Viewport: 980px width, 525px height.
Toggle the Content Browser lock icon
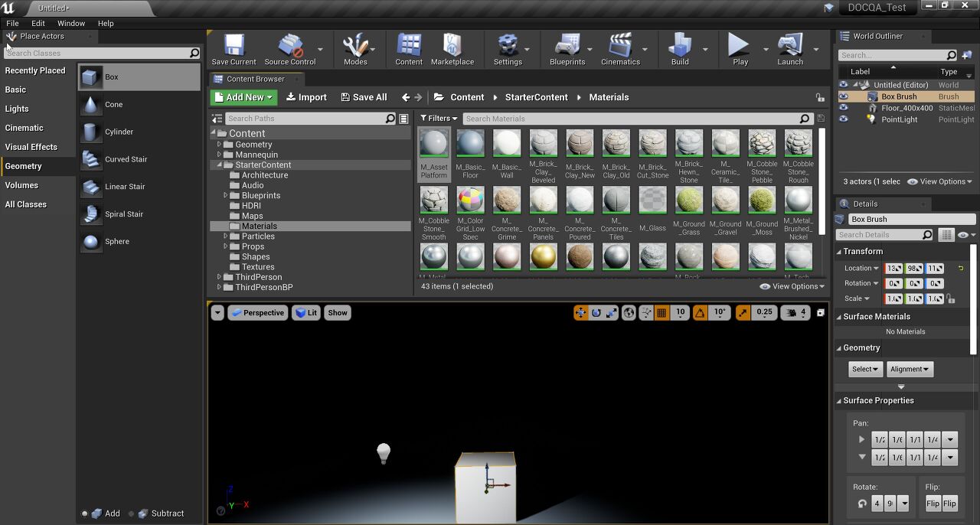click(820, 97)
